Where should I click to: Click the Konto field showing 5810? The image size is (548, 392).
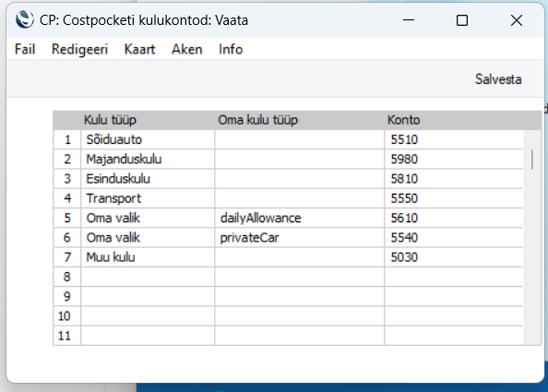point(454,179)
